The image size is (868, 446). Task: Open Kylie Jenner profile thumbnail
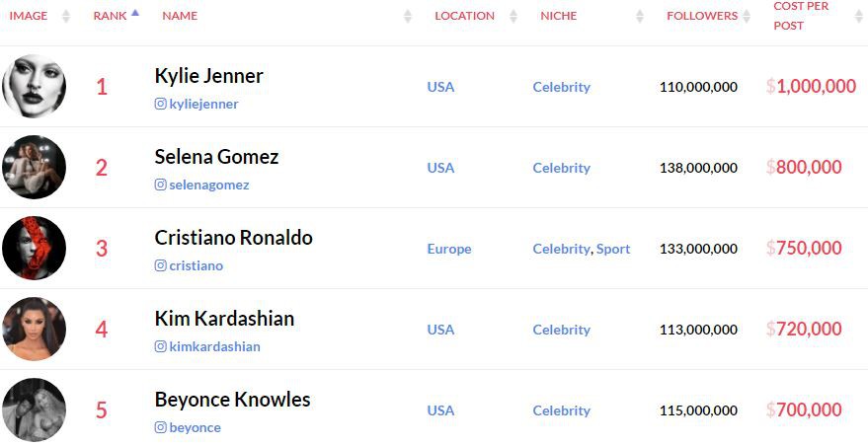(35, 86)
